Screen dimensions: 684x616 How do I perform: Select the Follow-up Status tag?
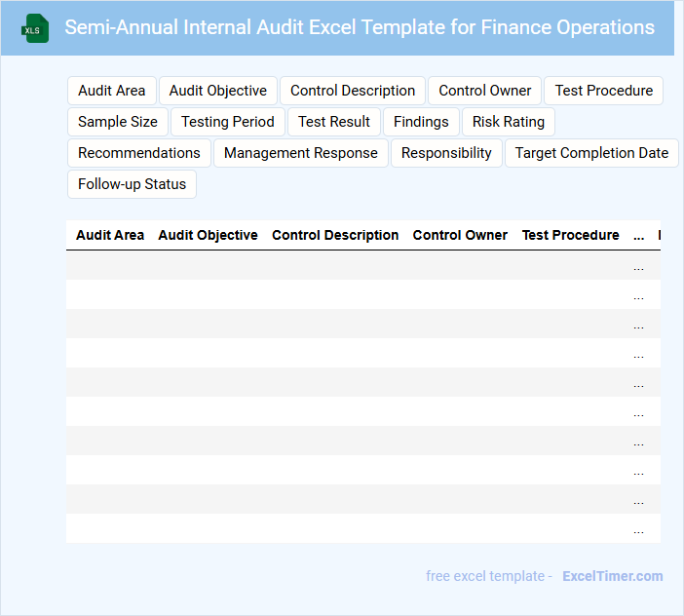point(132,184)
